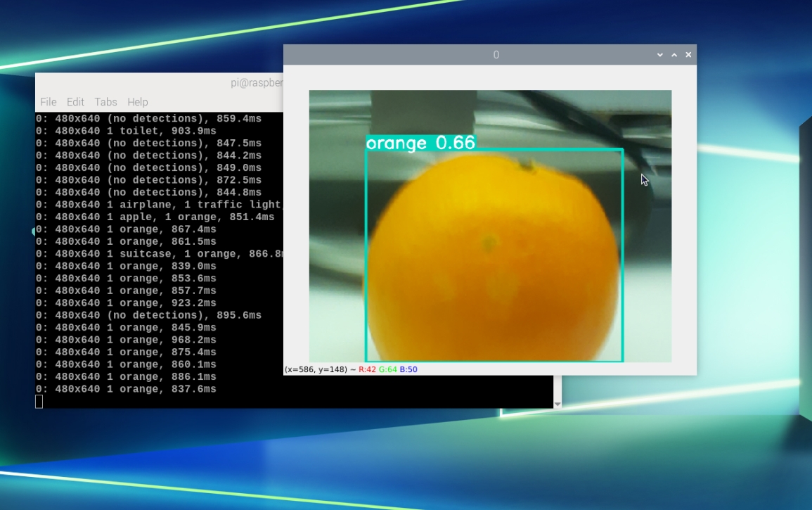Click the R:42 red value in status bar
Screen dimensions: 812x510
point(367,369)
